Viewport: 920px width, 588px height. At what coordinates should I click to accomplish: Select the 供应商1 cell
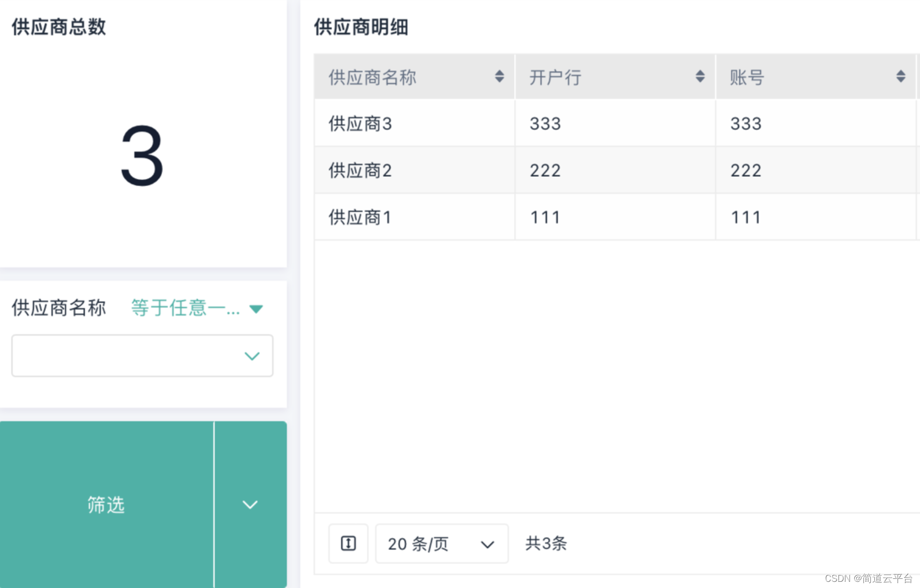[x=414, y=217]
